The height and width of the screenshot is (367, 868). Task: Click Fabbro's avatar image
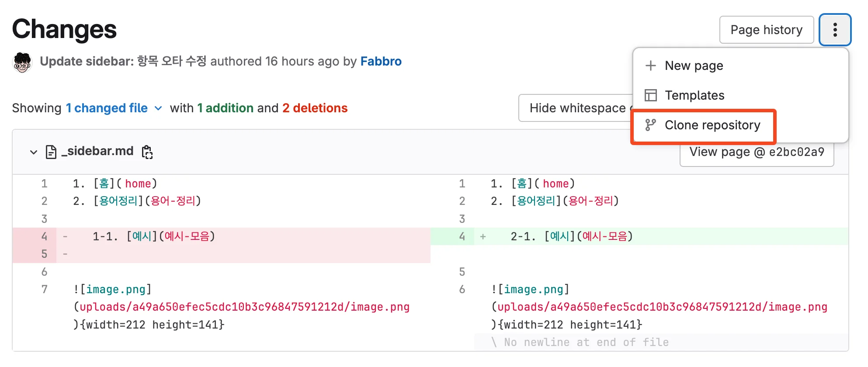(22, 62)
